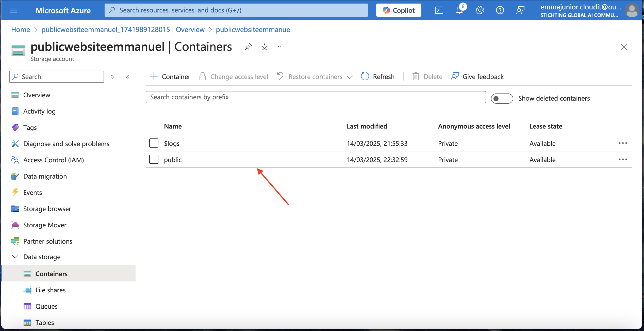Focus the sidebar Search box
The width and height of the screenshot is (644, 331).
(57, 77)
